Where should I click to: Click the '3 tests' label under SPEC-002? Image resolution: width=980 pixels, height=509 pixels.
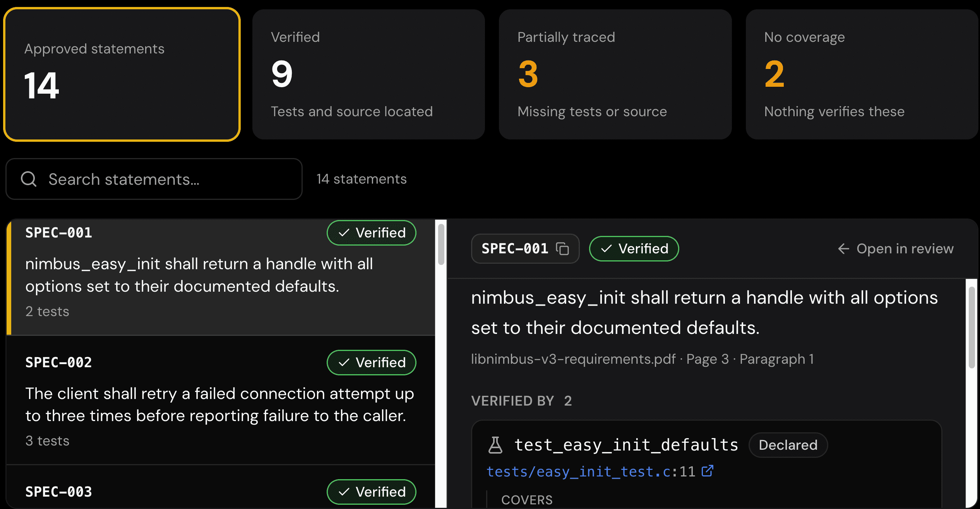[47, 441]
